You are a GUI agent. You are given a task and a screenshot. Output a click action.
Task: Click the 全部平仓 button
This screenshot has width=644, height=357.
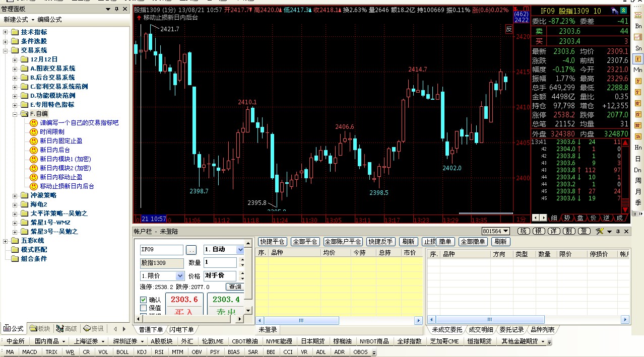pyautogui.click(x=305, y=242)
